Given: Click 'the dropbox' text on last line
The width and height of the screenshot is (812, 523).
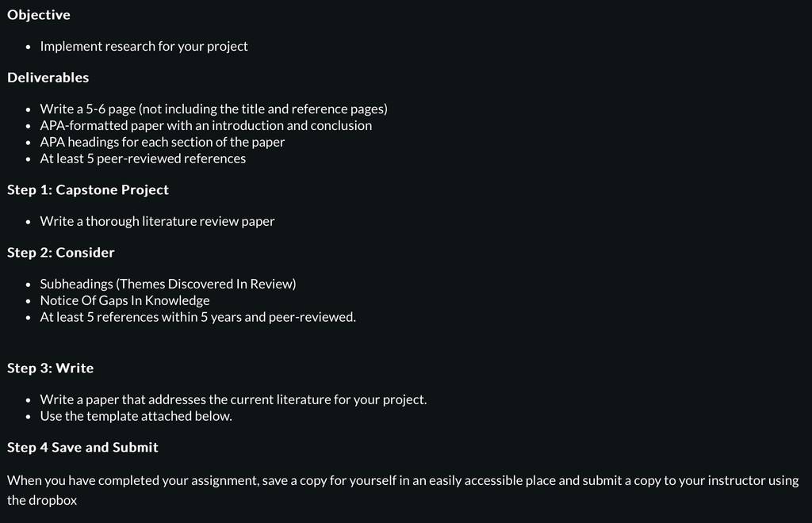Looking at the screenshot, I should click(42, 501).
